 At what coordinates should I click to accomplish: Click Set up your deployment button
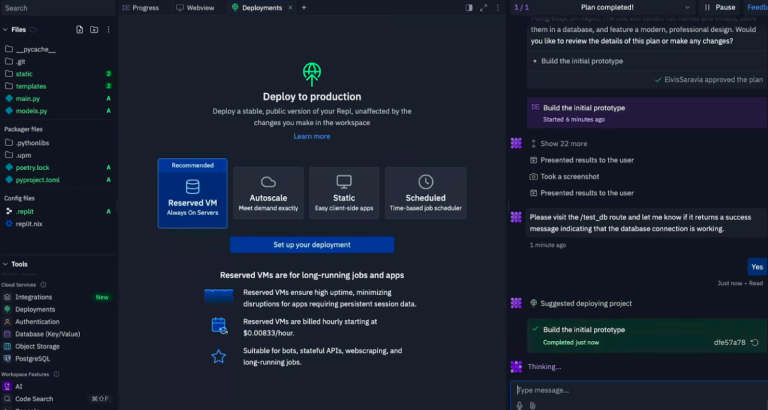click(x=311, y=244)
